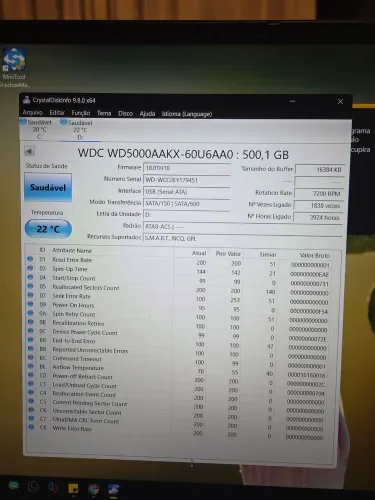
Task: Click status icon of Uncorrectable Sector Count row
Action: 31,409
